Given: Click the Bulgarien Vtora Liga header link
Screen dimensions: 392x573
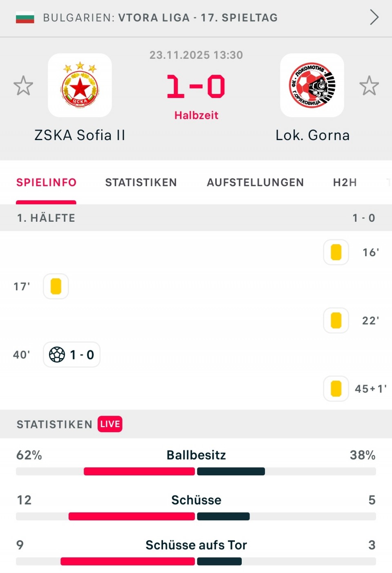Looking at the screenshot, I should [160, 18].
